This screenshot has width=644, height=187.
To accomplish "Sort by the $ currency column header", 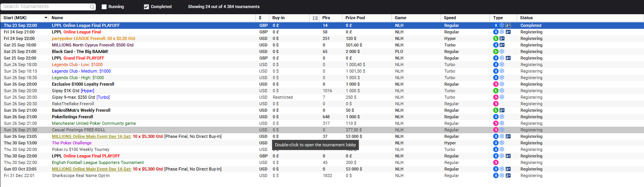I will (262, 18).
